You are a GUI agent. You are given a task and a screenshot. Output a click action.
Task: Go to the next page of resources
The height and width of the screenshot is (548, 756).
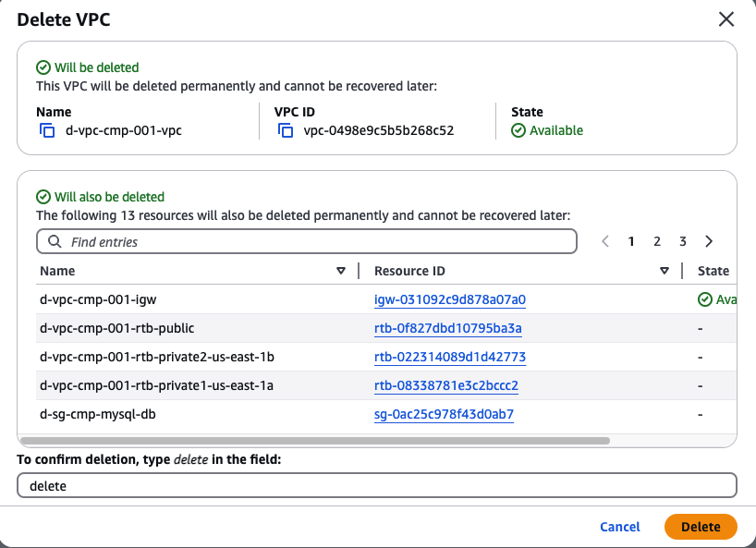coord(709,241)
